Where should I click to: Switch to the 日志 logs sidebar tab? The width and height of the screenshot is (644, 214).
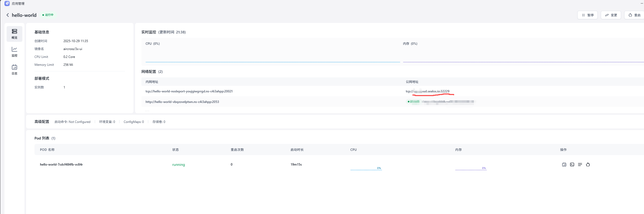point(14,69)
